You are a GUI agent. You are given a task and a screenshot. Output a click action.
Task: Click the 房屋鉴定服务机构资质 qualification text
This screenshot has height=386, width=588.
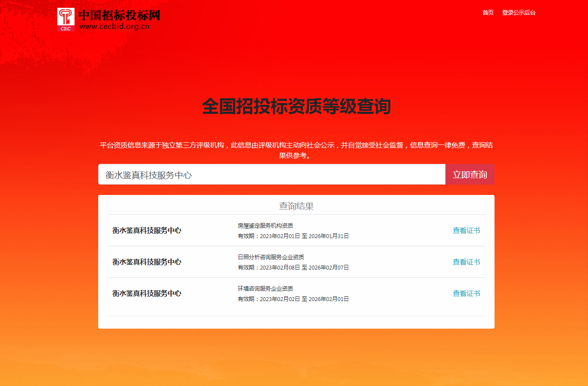pos(265,226)
